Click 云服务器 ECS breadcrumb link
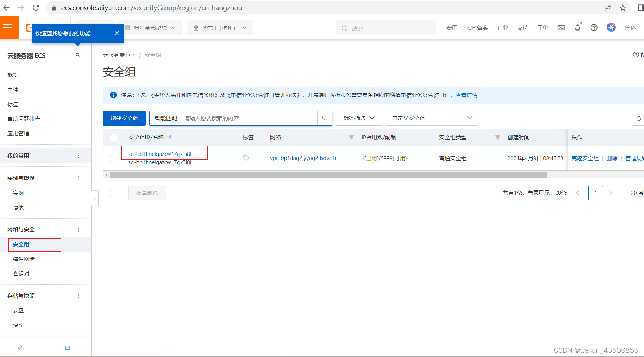The height and width of the screenshot is (357, 644). tap(119, 55)
